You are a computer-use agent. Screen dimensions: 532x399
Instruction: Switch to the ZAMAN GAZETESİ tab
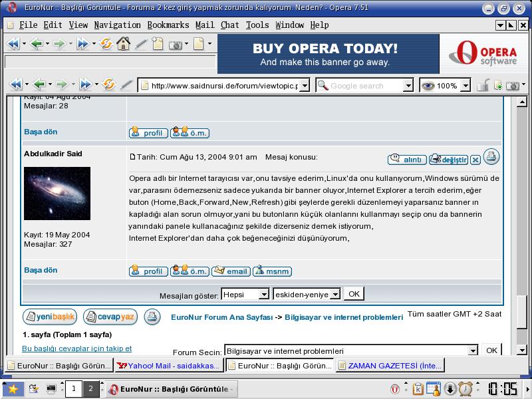coord(390,366)
